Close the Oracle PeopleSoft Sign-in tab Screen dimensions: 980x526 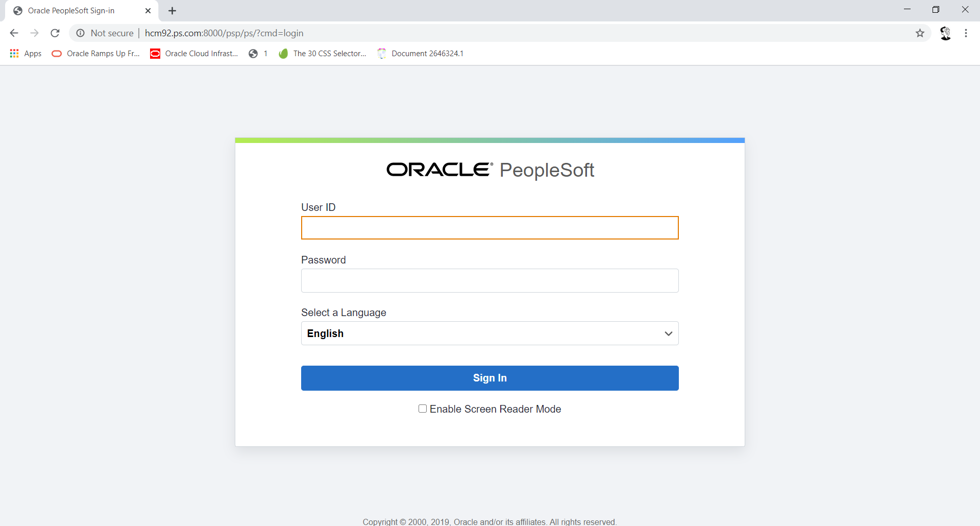[x=148, y=11]
